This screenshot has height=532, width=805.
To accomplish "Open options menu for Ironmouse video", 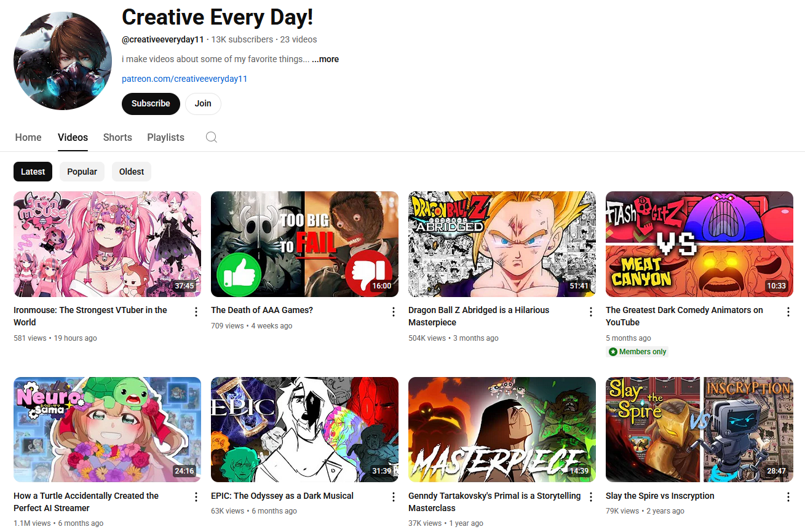I will click(x=196, y=312).
